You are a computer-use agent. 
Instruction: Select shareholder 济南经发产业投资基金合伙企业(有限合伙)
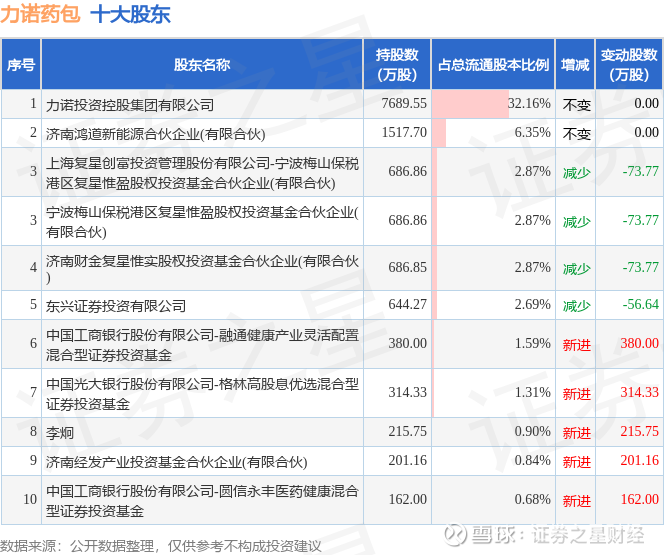[176, 462]
